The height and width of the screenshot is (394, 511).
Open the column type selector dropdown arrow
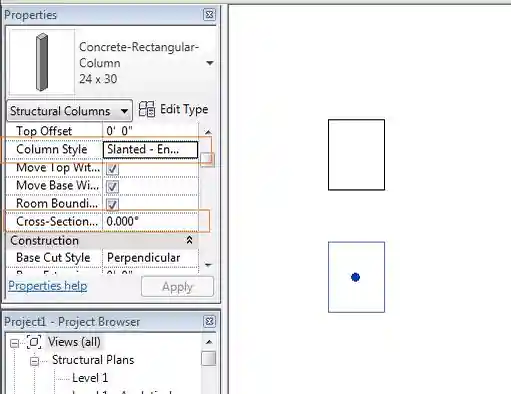[x=210, y=63]
